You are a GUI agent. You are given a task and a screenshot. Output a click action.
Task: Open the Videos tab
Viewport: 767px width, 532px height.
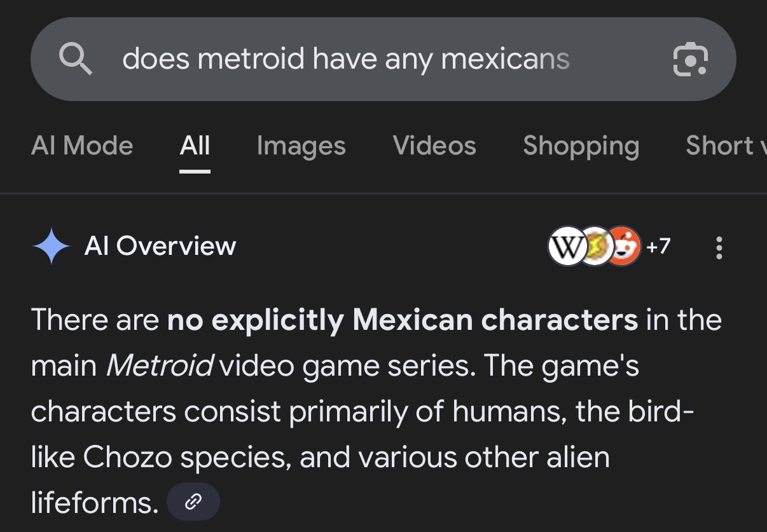[434, 146]
